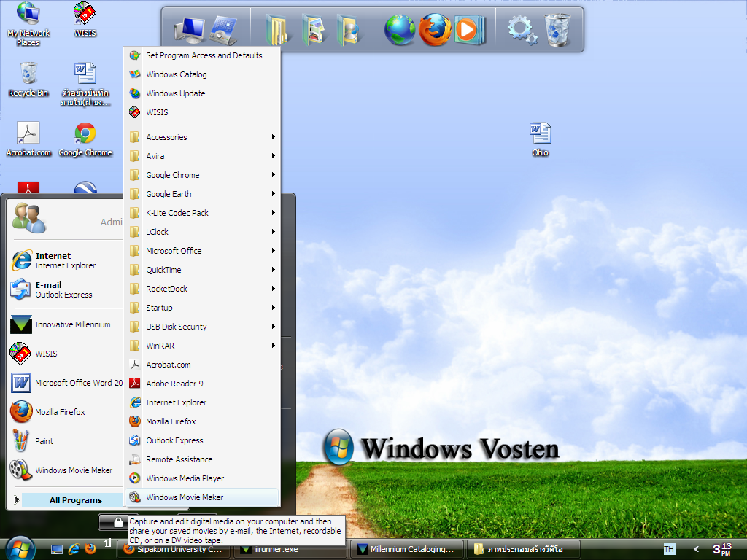
Task: Open Innovative Millennium from Start menu
Action: (66, 324)
